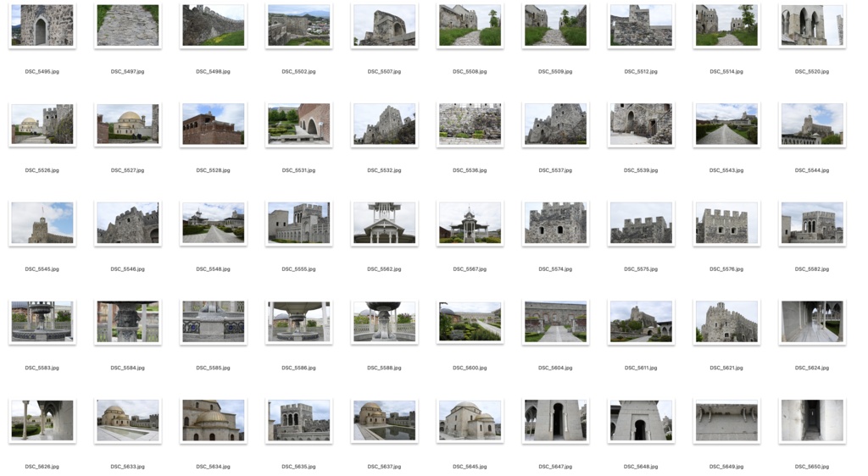Select the DSC_5583.jpg fountain thumbnail

[x=42, y=322]
